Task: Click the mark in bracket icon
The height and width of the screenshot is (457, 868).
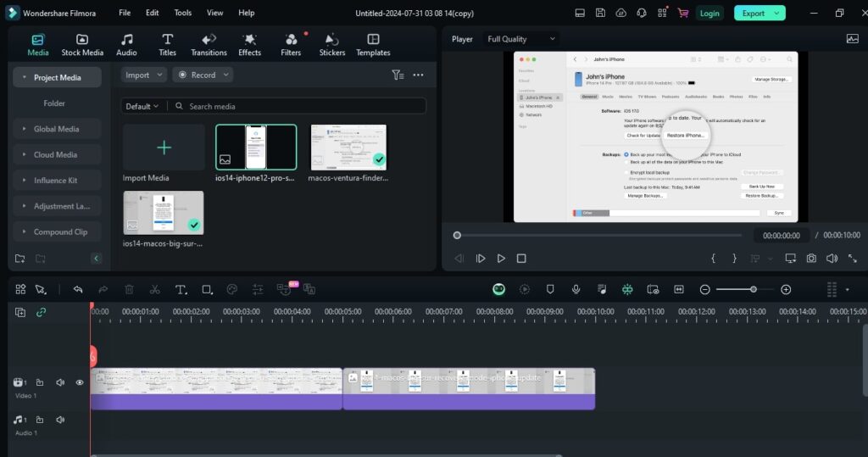Action: point(713,259)
